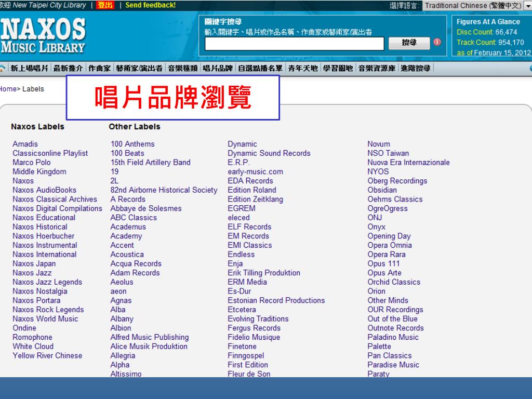Open the 音樂資源庫 menu
Viewport: 532px width, 399px height.
click(377, 68)
